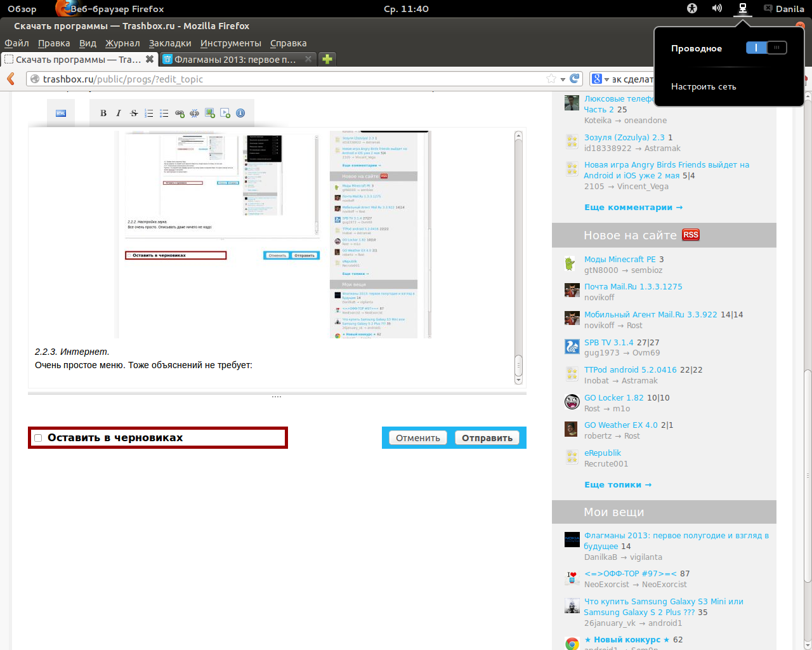Screen dimensions: 812x650
Task: Click the SPB TV 3.1.4 avatar icon
Action: [x=572, y=347]
